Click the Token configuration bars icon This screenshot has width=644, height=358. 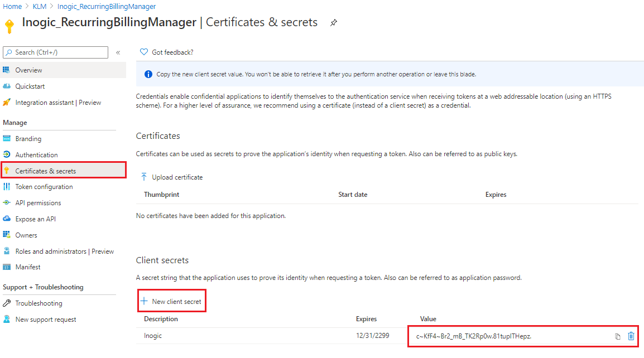7,186
